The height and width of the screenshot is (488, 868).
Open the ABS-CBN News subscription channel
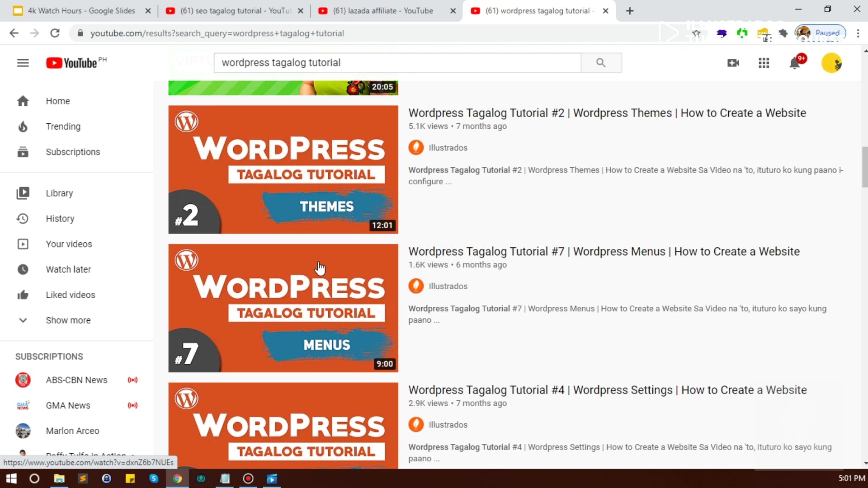pyautogui.click(x=76, y=380)
